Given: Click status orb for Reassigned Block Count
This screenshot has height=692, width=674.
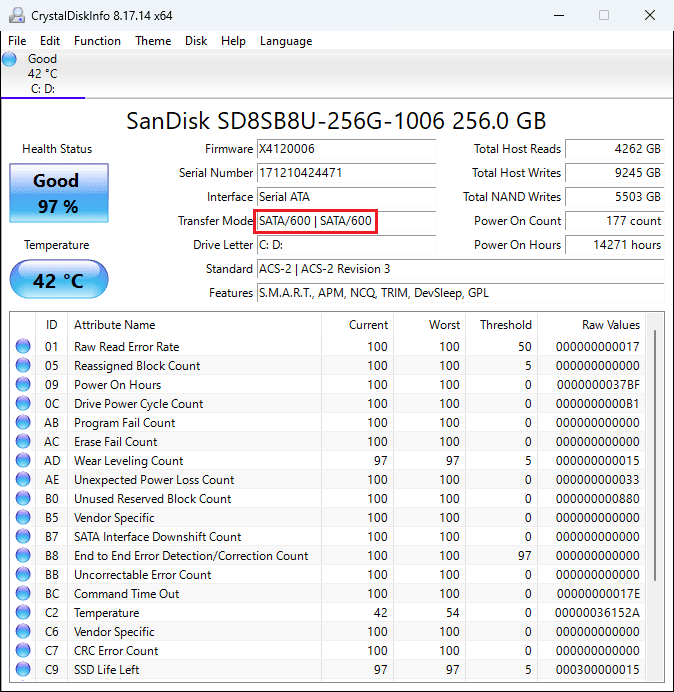Looking at the screenshot, I should point(23,365).
